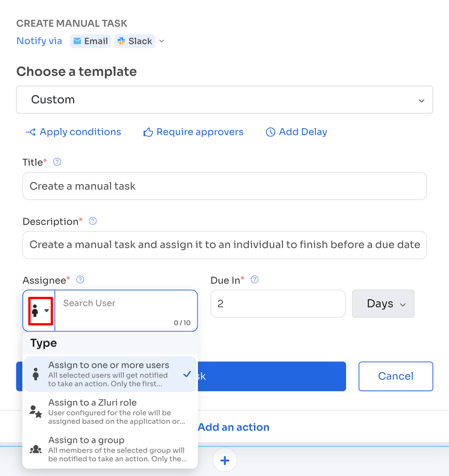
Task: Click the thumbs-up Require approvers icon
Action: tap(148, 132)
